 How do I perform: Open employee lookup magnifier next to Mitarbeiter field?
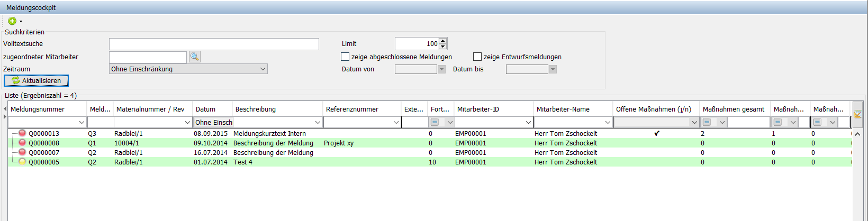coord(194,57)
